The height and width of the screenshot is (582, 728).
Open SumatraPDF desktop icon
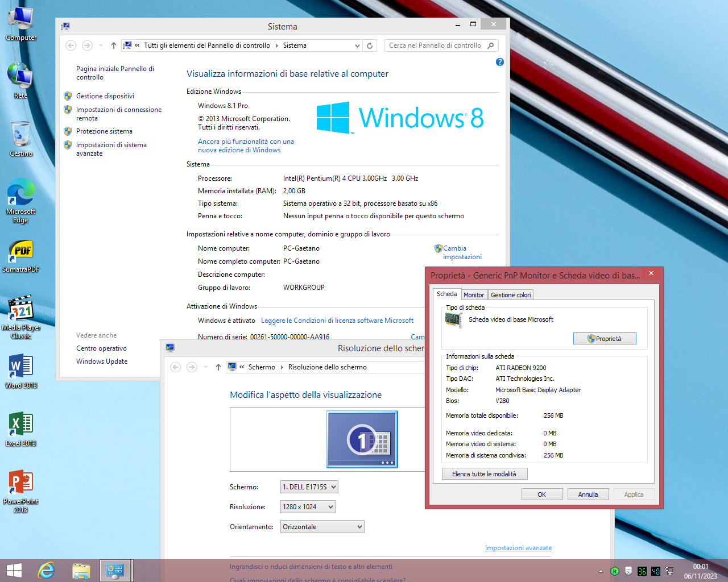click(x=21, y=251)
